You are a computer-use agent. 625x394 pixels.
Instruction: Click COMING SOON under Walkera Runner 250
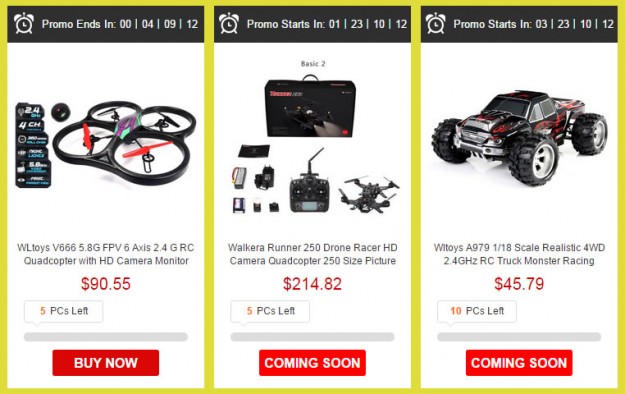[x=312, y=363]
